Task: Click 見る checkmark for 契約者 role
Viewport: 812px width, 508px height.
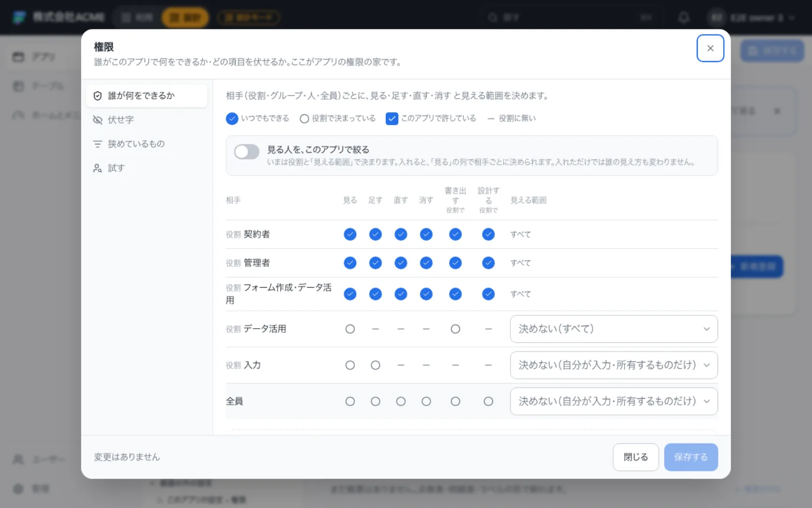Action: pos(350,234)
